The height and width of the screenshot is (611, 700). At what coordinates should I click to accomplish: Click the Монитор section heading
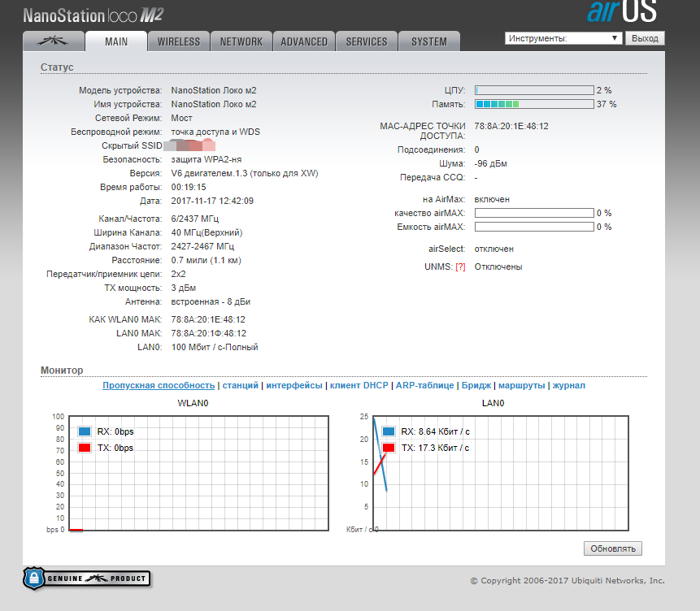point(62,370)
